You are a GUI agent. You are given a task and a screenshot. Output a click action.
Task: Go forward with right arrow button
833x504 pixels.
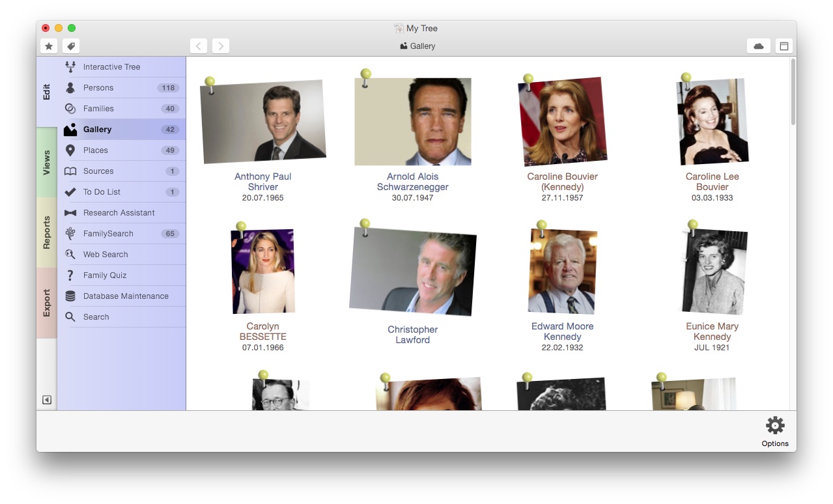pyautogui.click(x=221, y=46)
